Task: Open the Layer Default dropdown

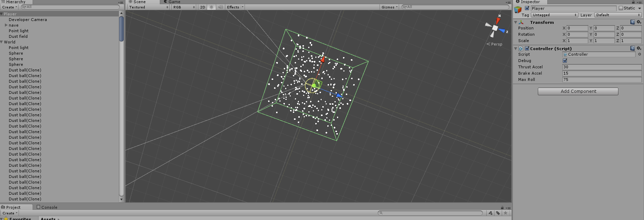Action: 618,15
